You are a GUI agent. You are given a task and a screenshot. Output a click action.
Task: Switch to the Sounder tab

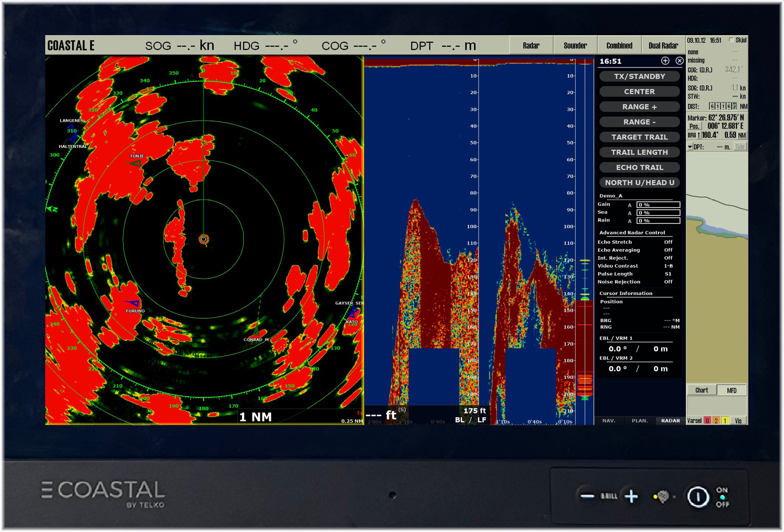pyautogui.click(x=575, y=45)
